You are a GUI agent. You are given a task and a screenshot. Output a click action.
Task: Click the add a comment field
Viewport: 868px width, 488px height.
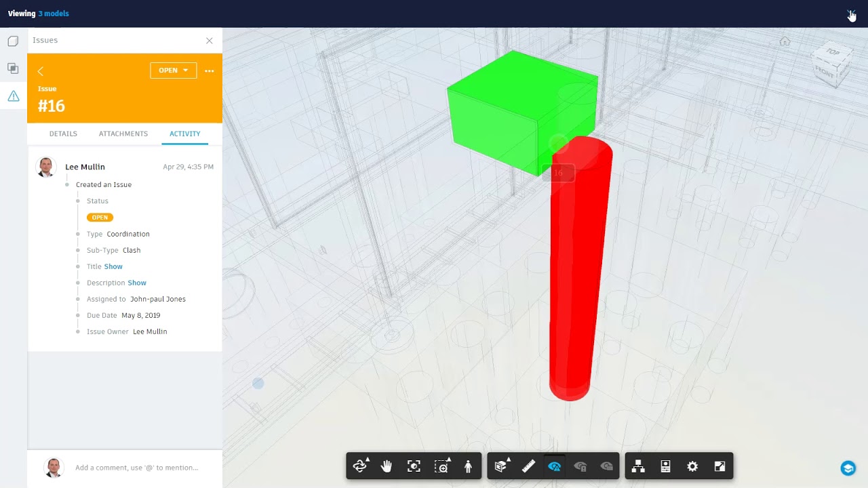136,468
